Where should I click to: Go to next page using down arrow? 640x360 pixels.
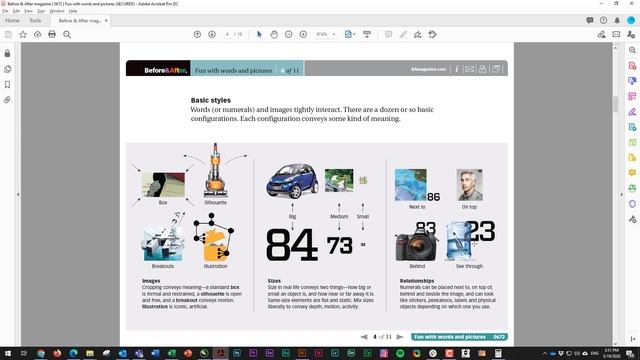coord(212,35)
